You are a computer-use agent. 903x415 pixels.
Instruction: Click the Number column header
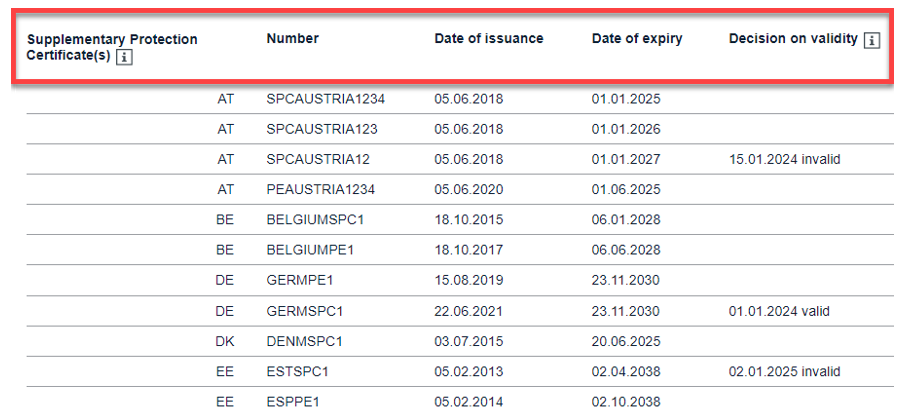click(x=292, y=39)
